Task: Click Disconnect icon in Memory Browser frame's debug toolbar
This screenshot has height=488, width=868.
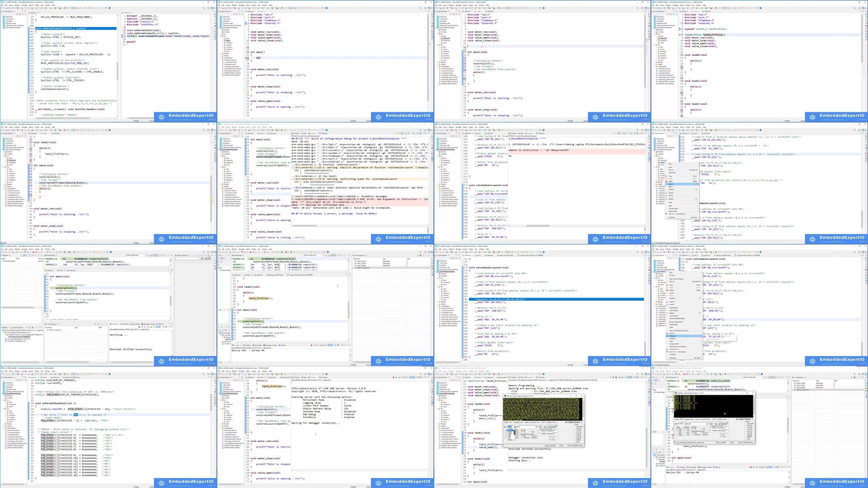Action: (x=36, y=252)
